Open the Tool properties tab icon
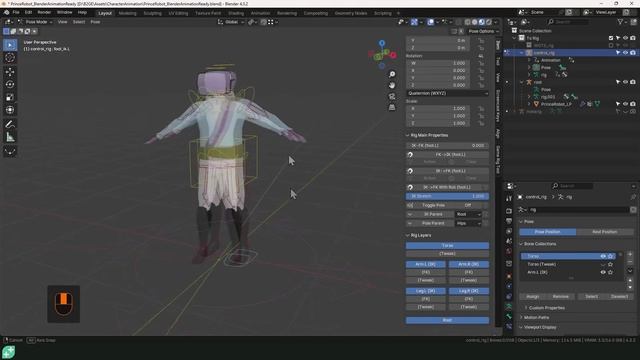The width and height of the screenshot is (640, 360). (x=509, y=199)
